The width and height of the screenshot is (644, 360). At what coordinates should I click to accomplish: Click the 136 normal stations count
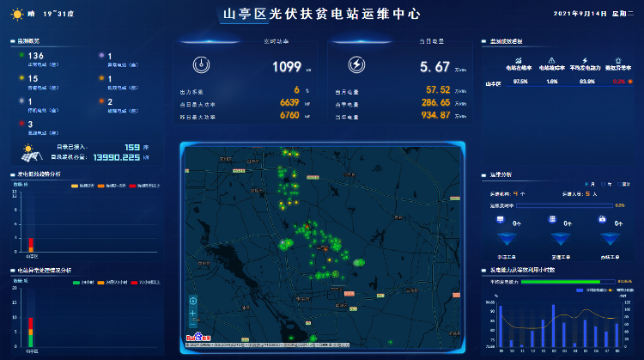(36, 56)
